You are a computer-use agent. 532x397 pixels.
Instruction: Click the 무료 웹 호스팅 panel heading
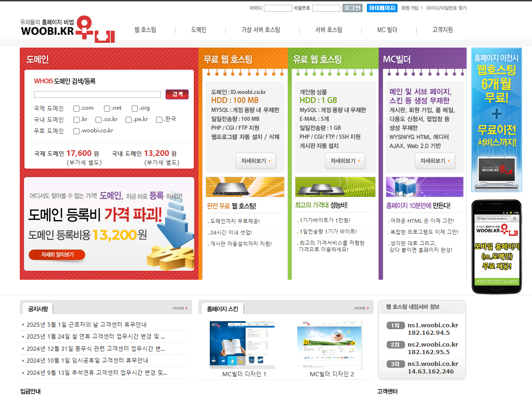pos(228,59)
